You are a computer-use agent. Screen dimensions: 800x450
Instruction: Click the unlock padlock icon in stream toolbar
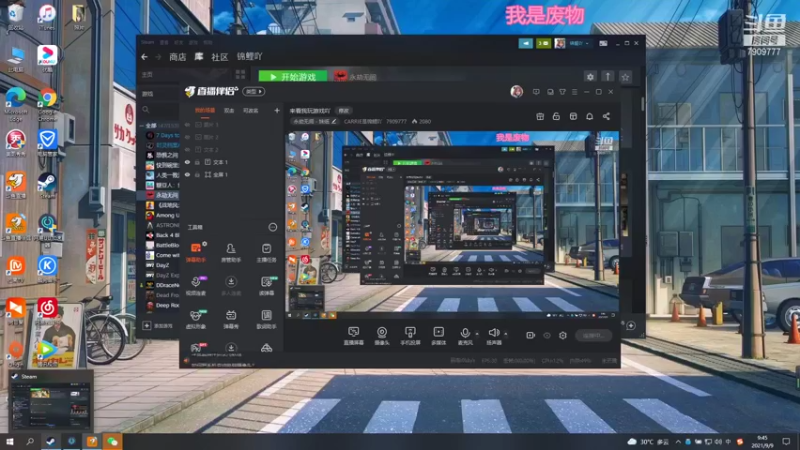click(556, 116)
